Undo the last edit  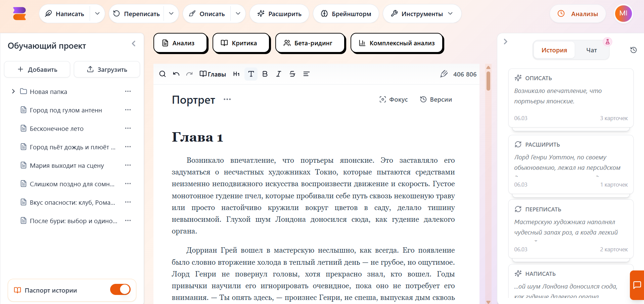(176, 74)
